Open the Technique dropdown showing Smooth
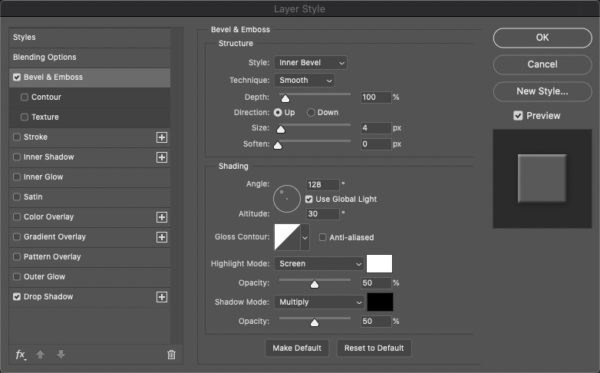Image resolution: width=600 pixels, height=373 pixels. pyautogui.click(x=304, y=80)
